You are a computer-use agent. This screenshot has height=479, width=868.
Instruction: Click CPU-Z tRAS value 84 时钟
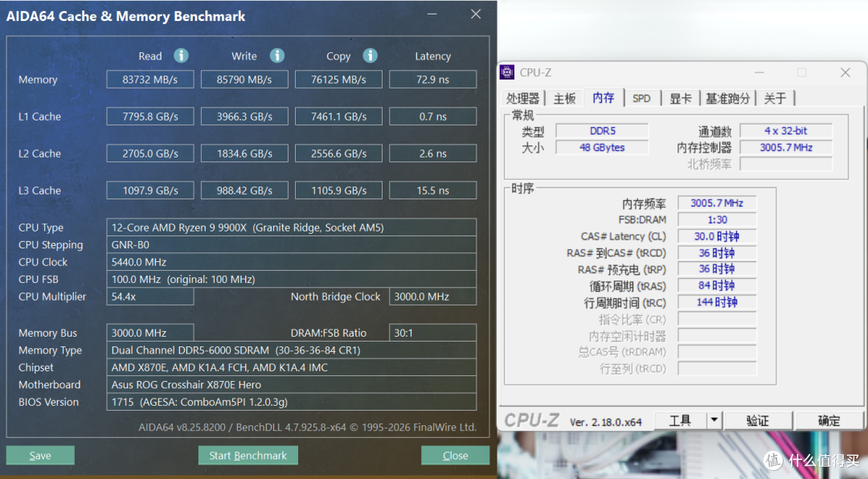coord(717,286)
